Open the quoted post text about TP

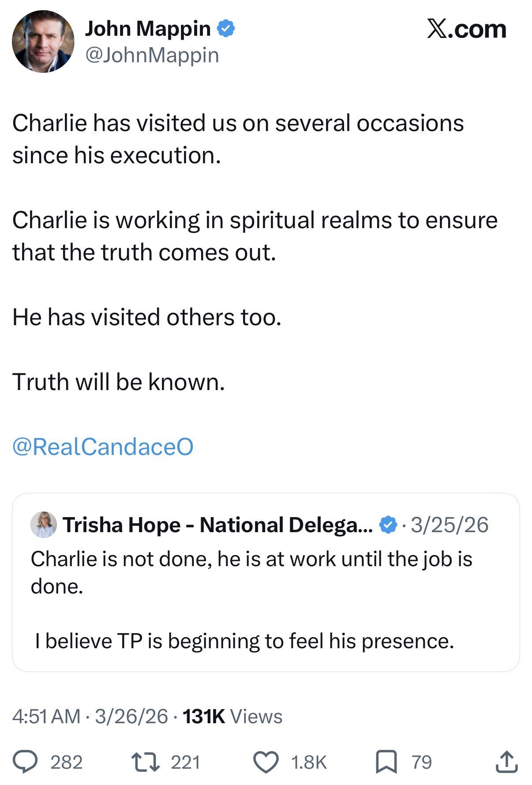click(x=244, y=641)
